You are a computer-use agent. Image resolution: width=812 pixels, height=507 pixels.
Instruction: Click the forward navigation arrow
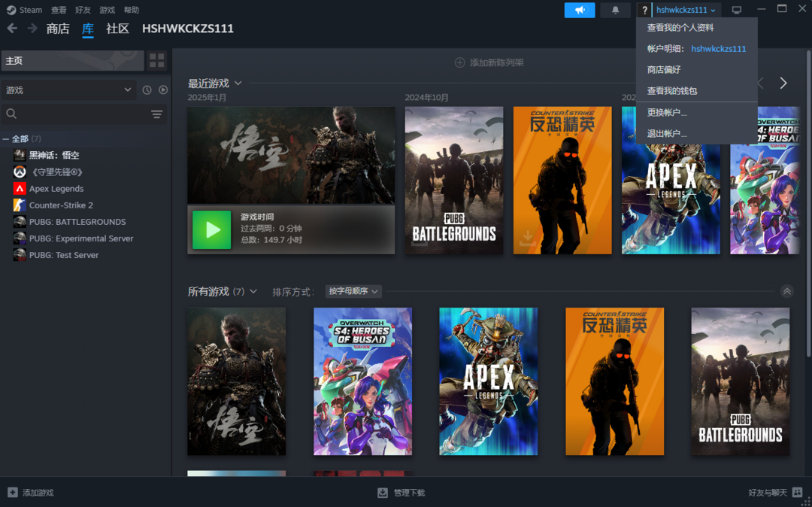point(32,28)
